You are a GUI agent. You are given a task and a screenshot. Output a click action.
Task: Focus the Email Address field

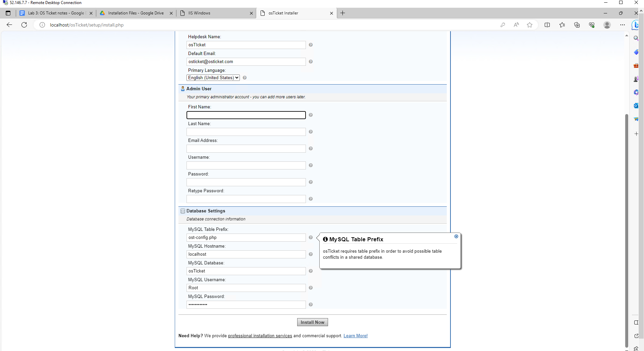pyautogui.click(x=246, y=149)
